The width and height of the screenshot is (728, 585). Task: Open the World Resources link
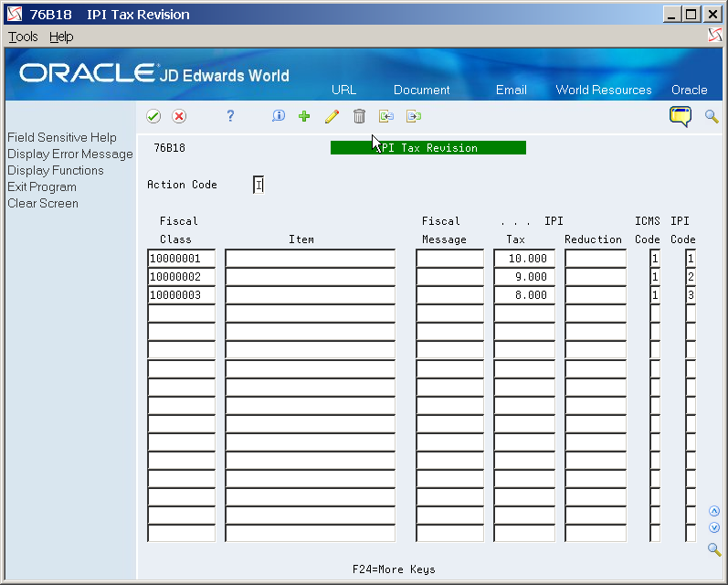(604, 90)
